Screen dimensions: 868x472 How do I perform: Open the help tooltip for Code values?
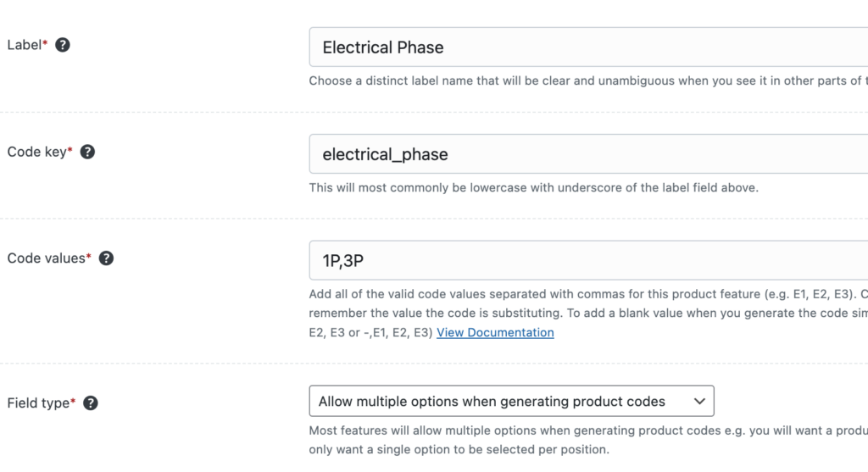(x=106, y=258)
